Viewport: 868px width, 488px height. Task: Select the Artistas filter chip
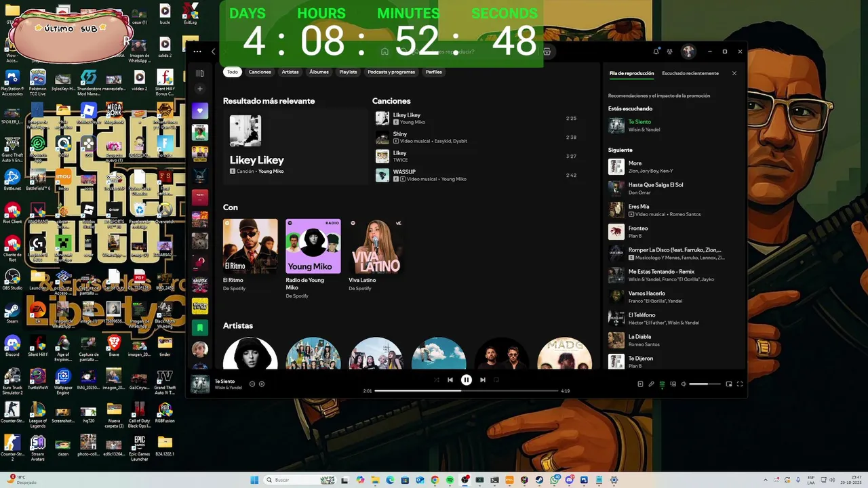click(x=290, y=72)
